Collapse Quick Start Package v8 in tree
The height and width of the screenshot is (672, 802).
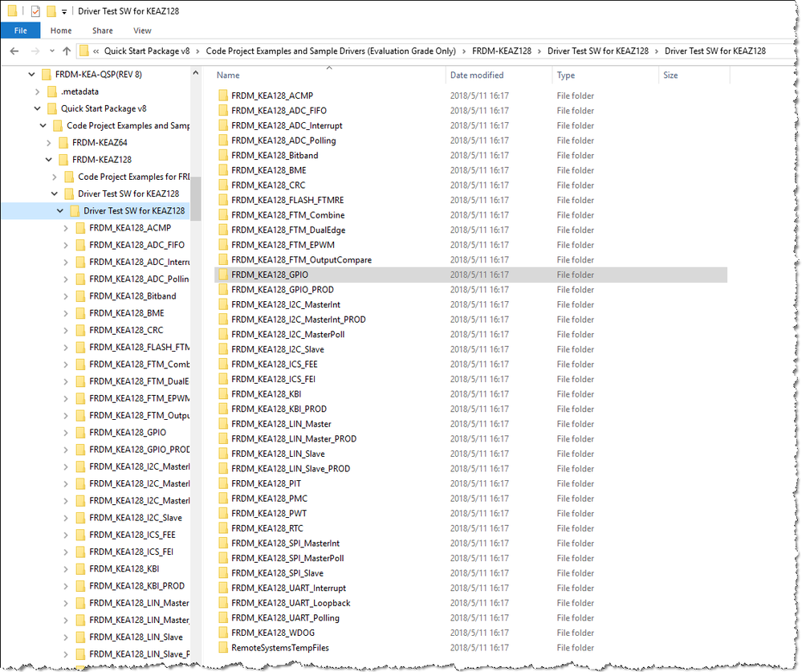click(x=38, y=108)
